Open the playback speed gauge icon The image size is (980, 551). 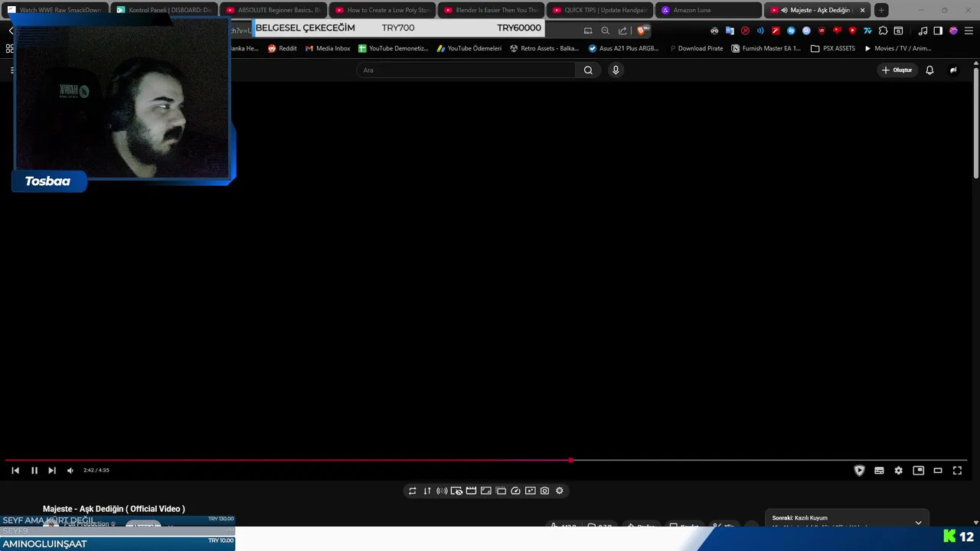(x=515, y=491)
